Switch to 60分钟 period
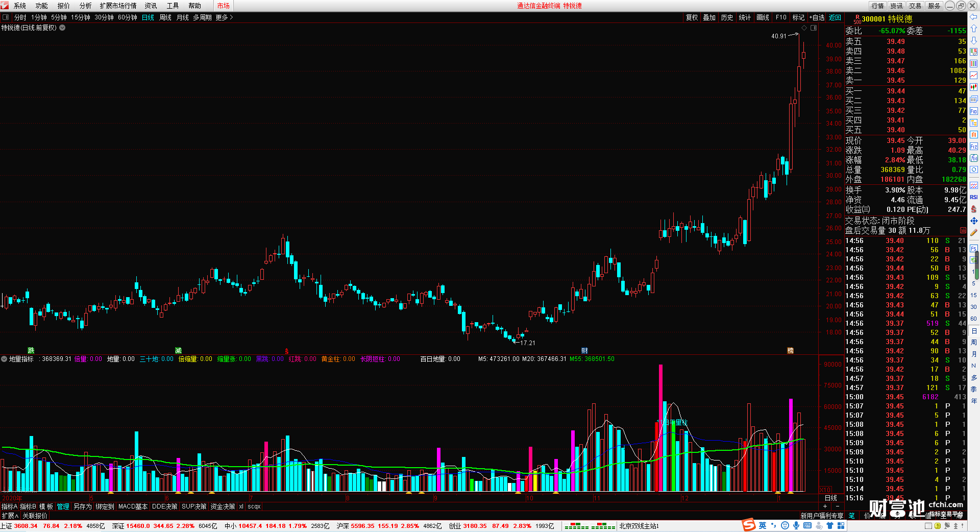980x532 pixels. click(128, 17)
